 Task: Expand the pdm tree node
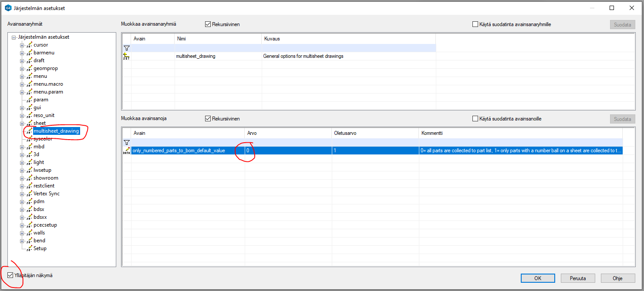click(22, 201)
